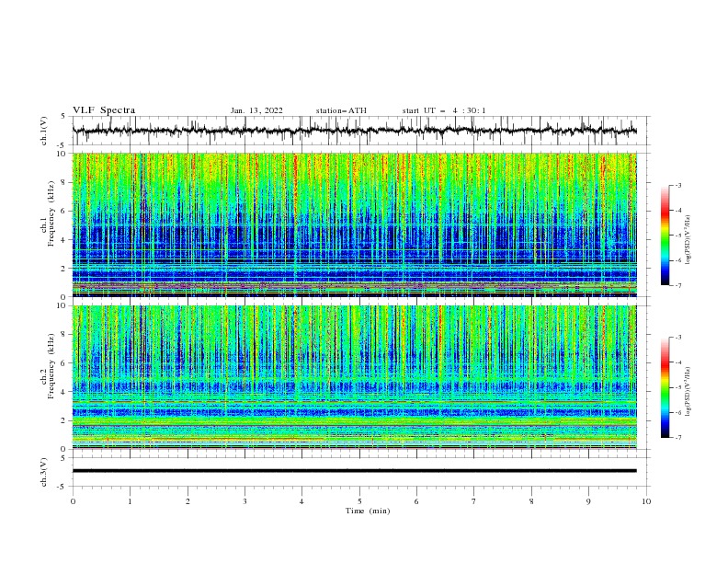The height and width of the screenshot is (563, 728).
Task: Click the "station=ATH" label
Action: tap(341, 110)
